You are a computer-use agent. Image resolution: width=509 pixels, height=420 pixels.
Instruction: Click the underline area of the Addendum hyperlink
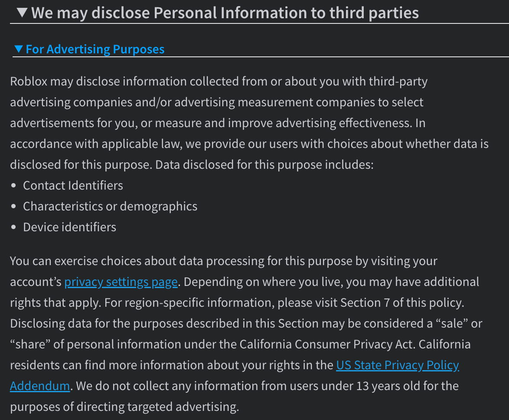click(x=39, y=392)
